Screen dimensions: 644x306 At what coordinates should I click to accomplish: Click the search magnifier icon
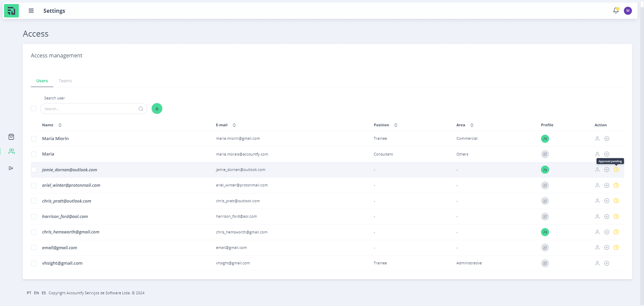coord(141,108)
